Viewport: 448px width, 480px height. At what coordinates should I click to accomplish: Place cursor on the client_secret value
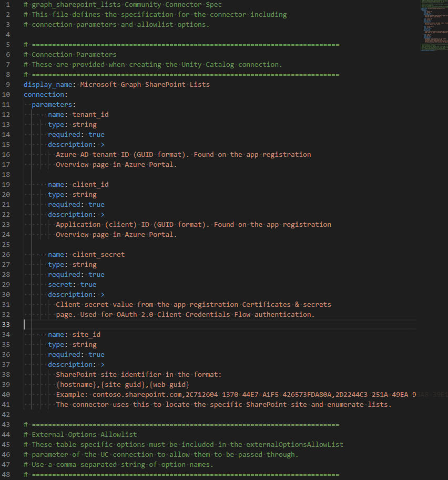point(98,254)
